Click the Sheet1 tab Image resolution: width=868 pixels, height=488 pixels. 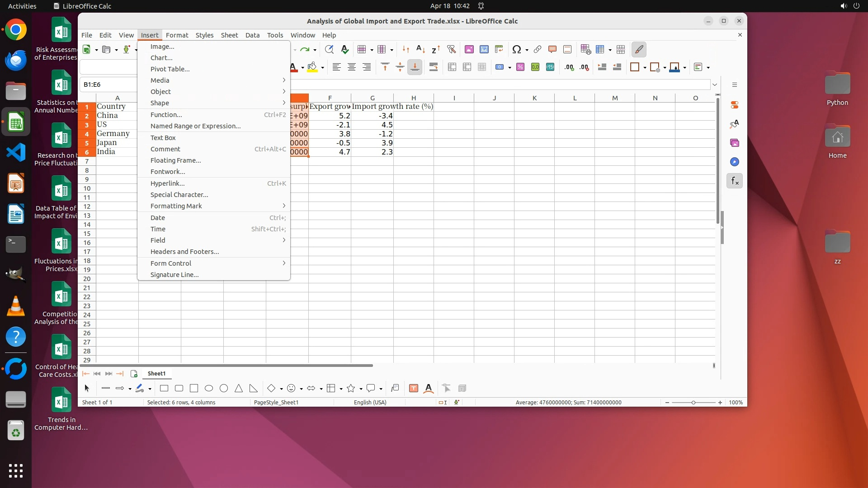[x=156, y=374]
